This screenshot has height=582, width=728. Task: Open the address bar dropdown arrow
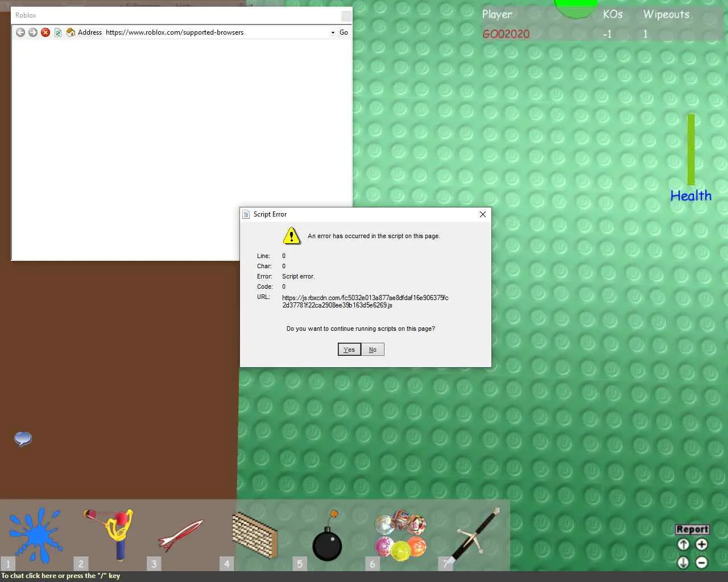point(333,33)
